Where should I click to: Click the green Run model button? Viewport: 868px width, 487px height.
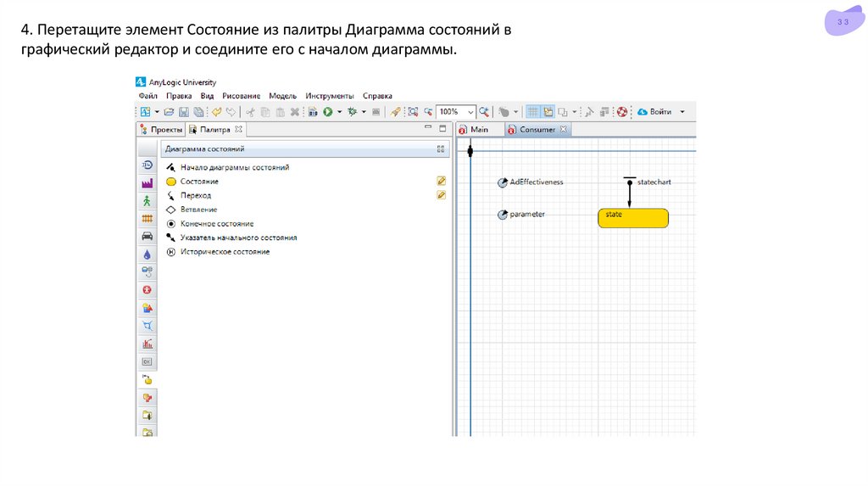[327, 112]
